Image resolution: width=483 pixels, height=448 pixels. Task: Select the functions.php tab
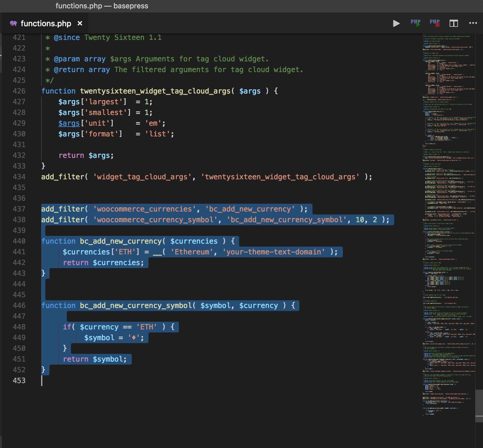(46, 24)
